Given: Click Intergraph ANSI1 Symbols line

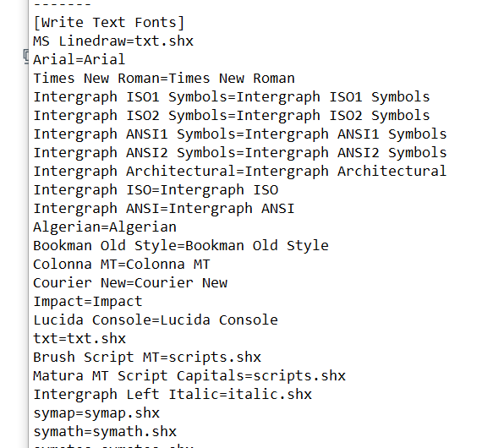Looking at the screenshot, I should pos(240,134).
